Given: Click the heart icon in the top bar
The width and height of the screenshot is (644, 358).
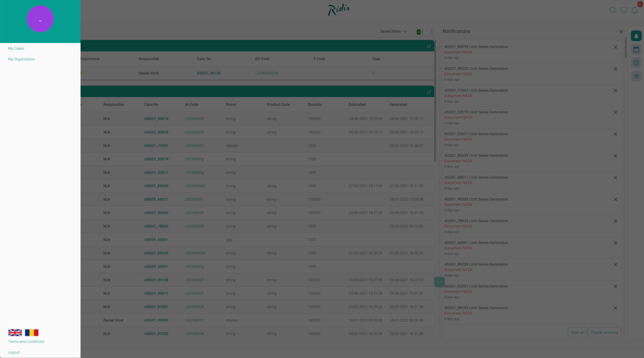Looking at the screenshot, I should click(x=624, y=10).
